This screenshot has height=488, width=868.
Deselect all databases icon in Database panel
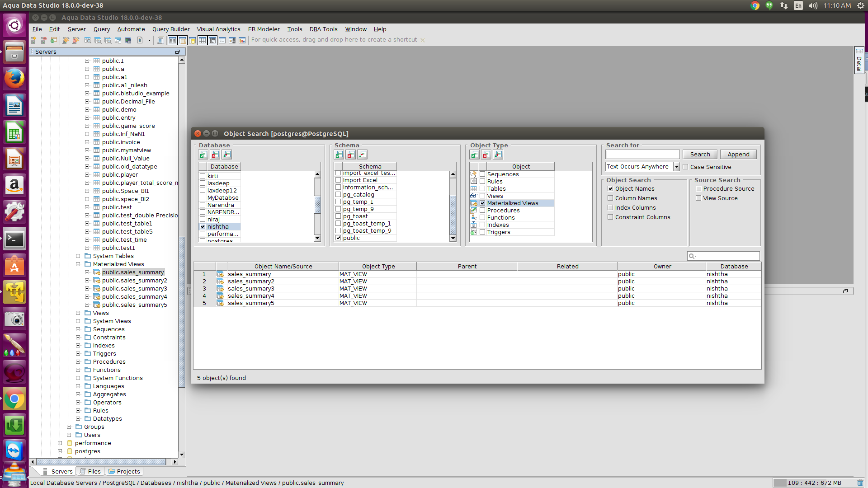coord(215,155)
